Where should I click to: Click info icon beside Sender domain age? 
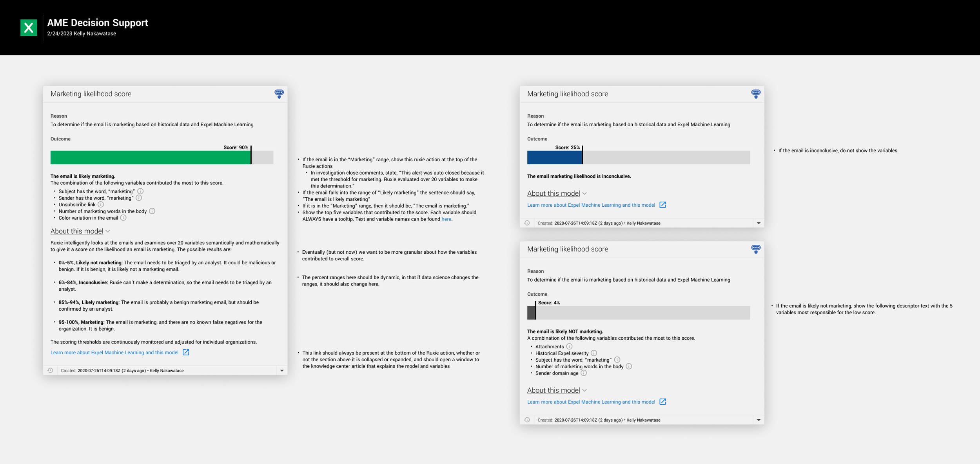click(584, 373)
